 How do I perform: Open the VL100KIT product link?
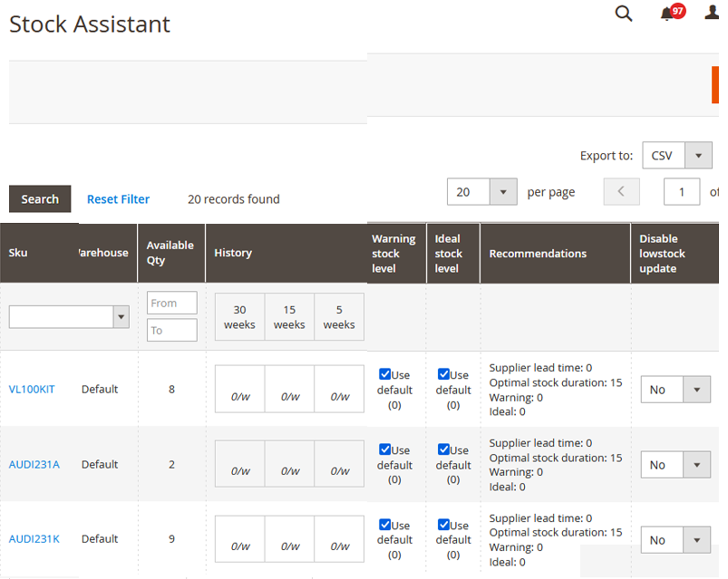tap(32, 390)
